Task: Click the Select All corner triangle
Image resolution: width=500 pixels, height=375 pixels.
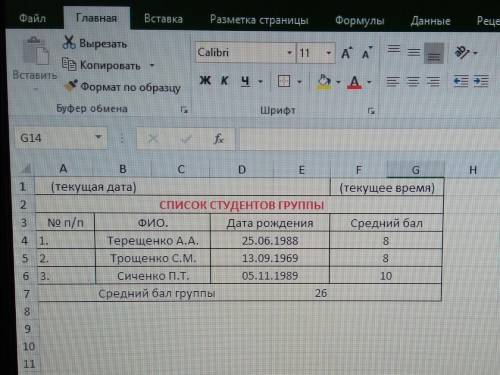Action: pos(26,168)
